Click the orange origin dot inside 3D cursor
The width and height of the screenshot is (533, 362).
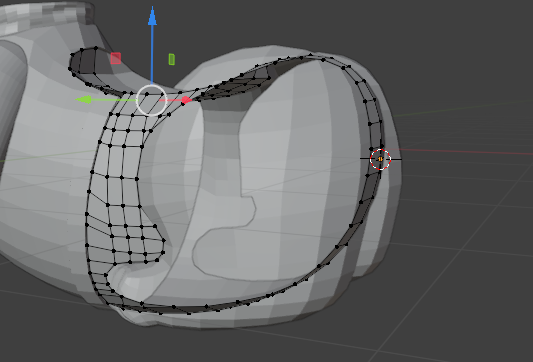(x=380, y=159)
